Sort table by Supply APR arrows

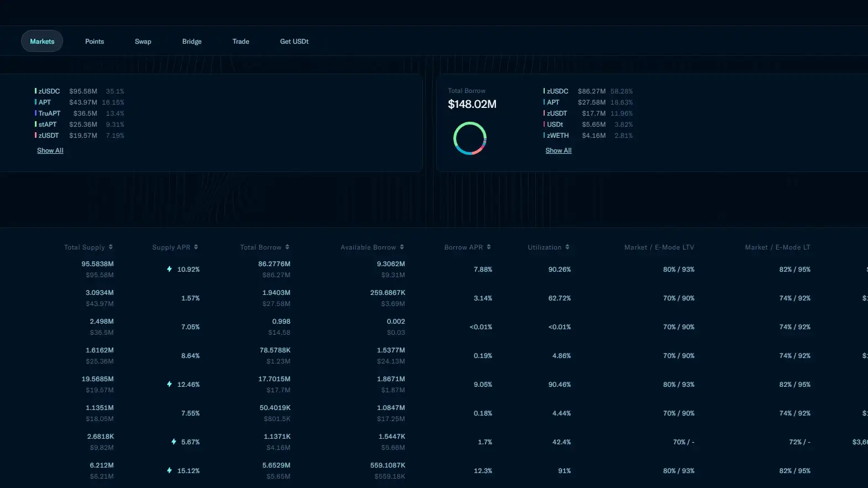[196, 247]
